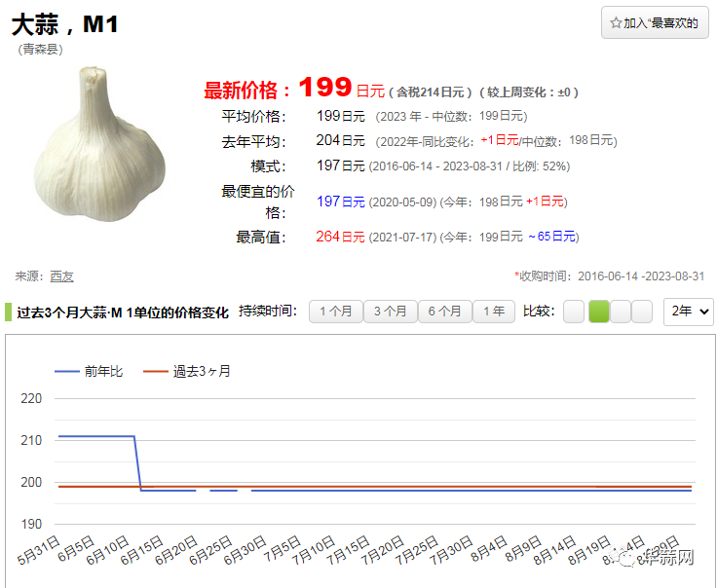Click the orange 過去3ヶ月 legend line
717x588 pixels.
coord(155,371)
